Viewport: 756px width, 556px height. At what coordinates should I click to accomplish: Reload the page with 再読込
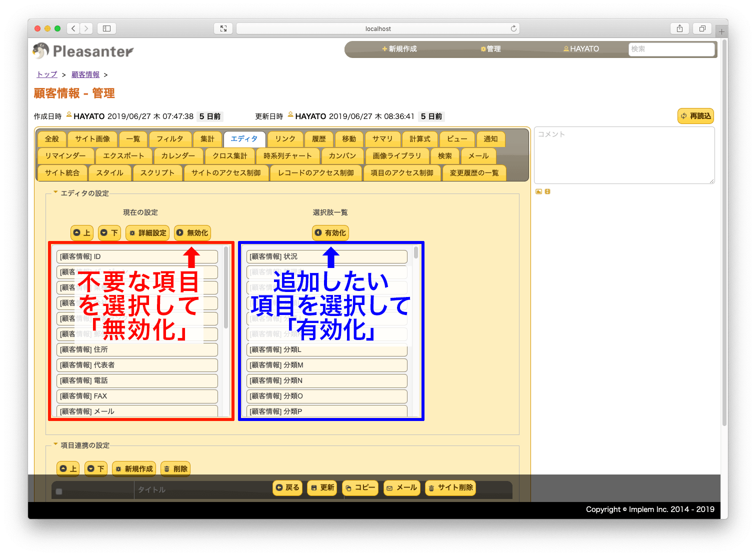(x=695, y=116)
